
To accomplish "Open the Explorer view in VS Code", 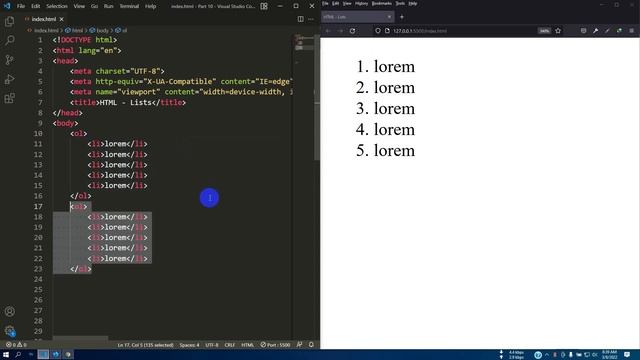I will click(9, 21).
